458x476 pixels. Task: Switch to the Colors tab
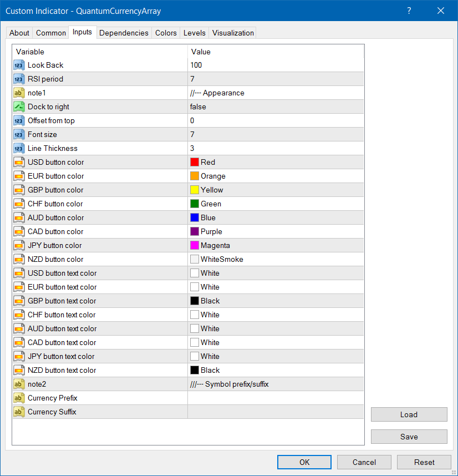166,33
